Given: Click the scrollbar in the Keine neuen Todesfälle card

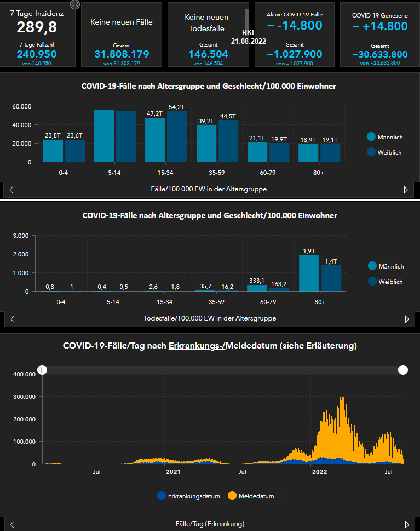Looking at the screenshot, I should click(246, 19).
